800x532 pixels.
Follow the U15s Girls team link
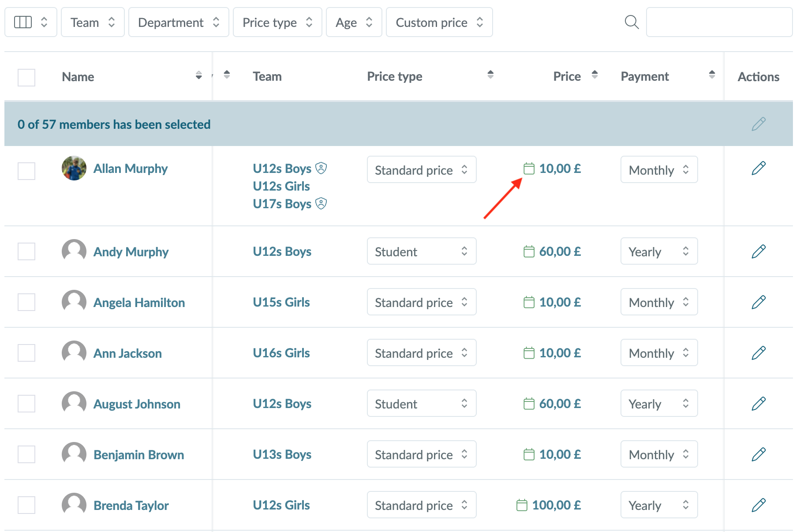(281, 302)
